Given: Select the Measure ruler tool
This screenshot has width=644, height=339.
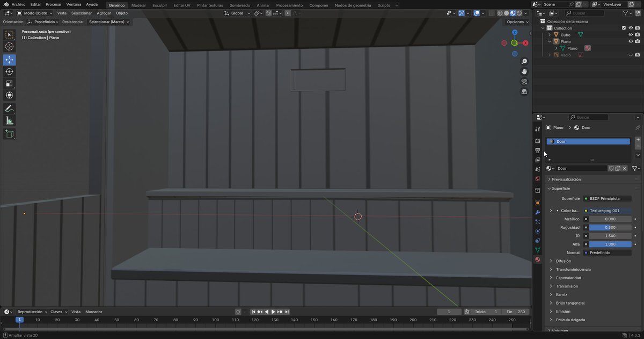Looking at the screenshot, I should click(9, 121).
